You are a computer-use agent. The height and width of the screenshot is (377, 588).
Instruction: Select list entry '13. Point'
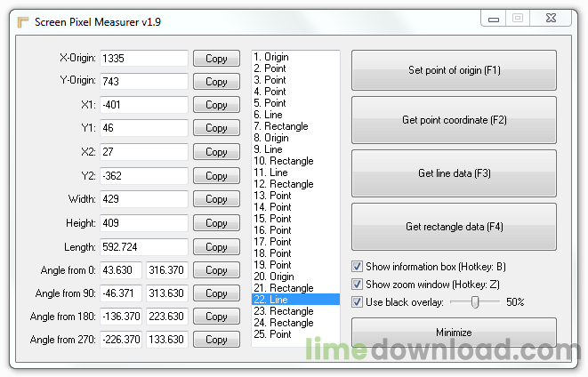click(x=295, y=196)
